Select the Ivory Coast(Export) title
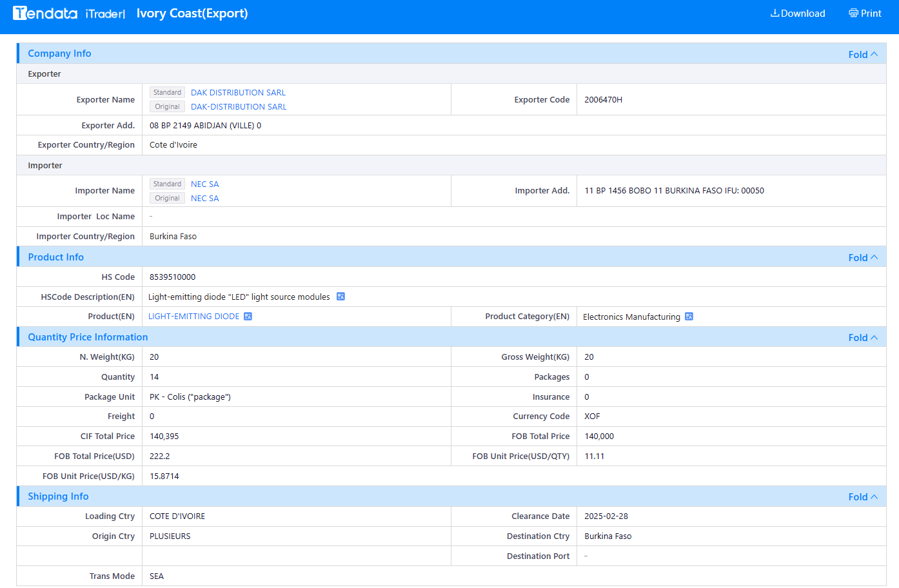 192,14
